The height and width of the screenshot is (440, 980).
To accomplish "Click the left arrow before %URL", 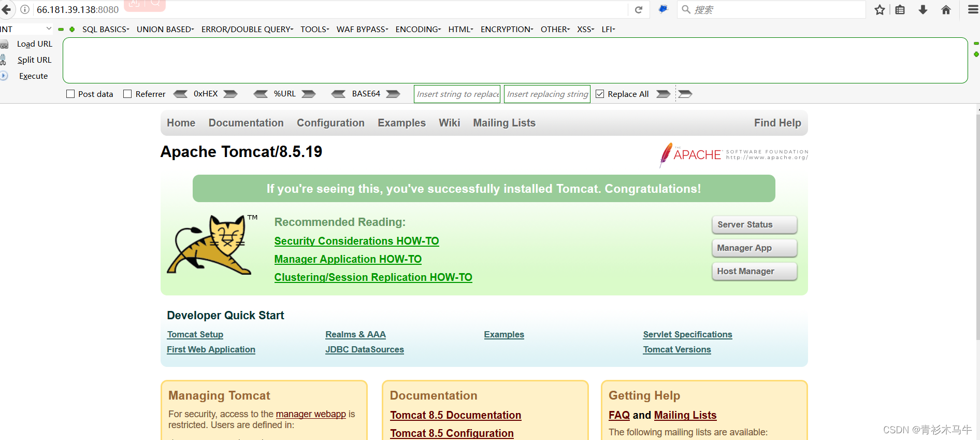I will [x=261, y=94].
